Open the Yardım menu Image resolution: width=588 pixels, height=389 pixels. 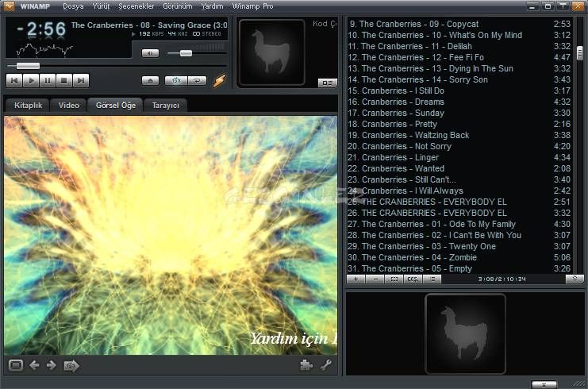tap(212, 6)
